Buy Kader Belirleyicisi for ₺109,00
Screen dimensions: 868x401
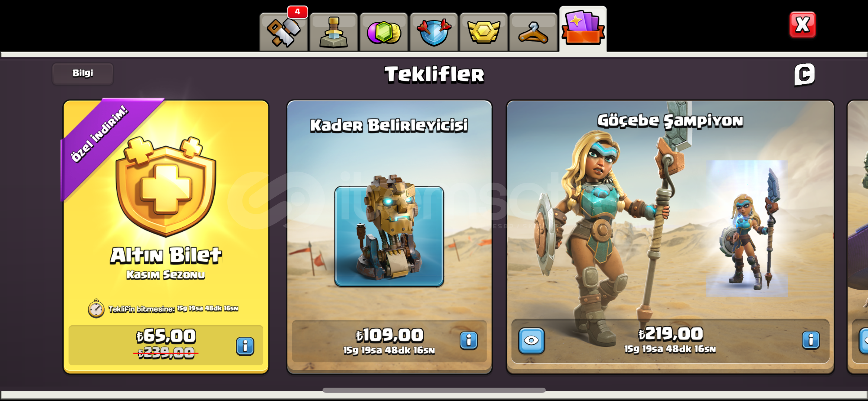(x=389, y=341)
